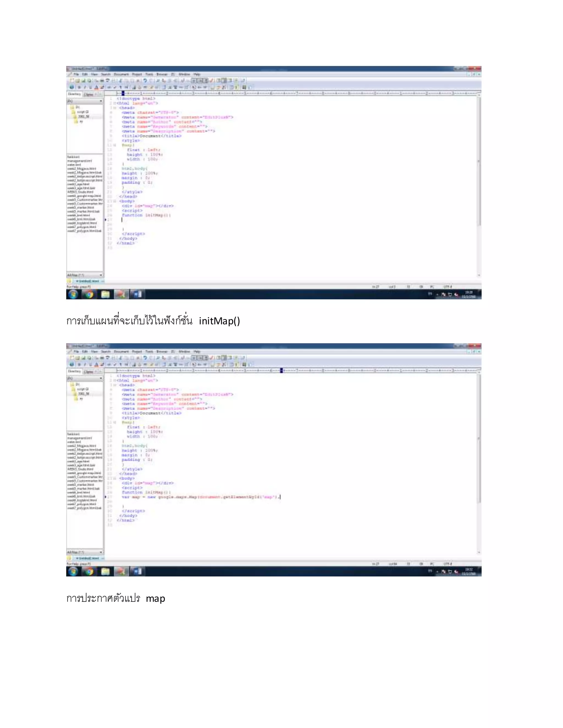563x728 pixels.
Task: Toggle Bold tag button in lower EditPlus toolbar
Action: (x=79, y=364)
